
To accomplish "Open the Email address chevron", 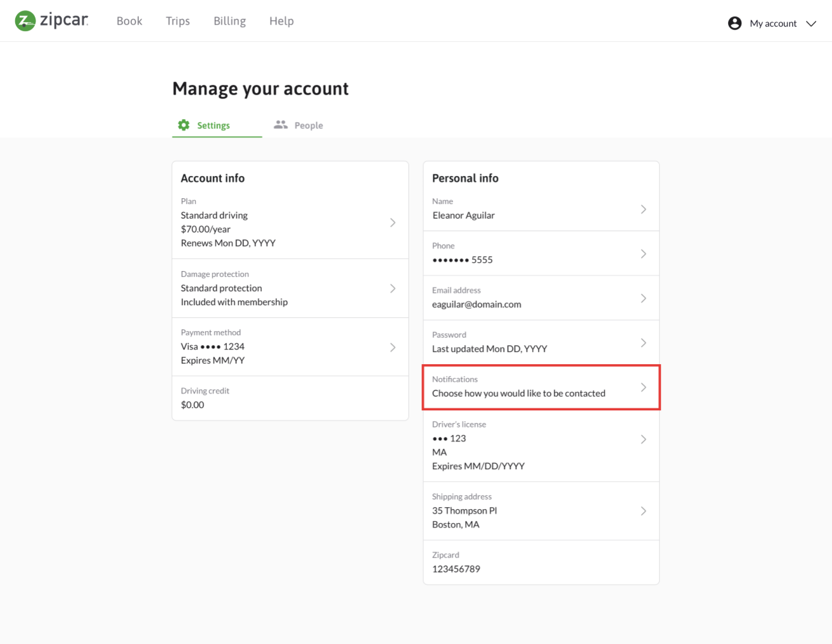I will (643, 298).
